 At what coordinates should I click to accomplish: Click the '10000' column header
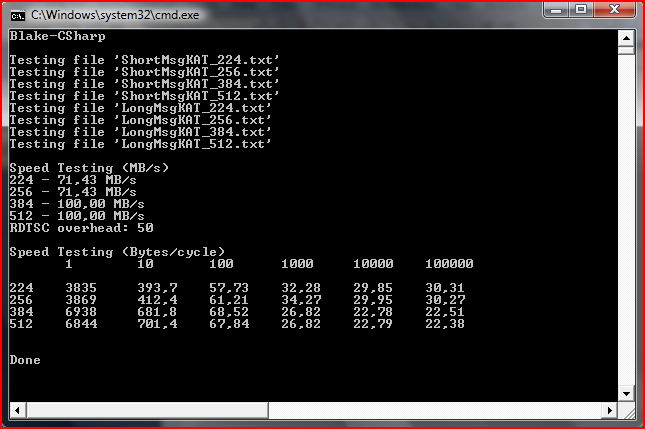click(x=373, y=264)
